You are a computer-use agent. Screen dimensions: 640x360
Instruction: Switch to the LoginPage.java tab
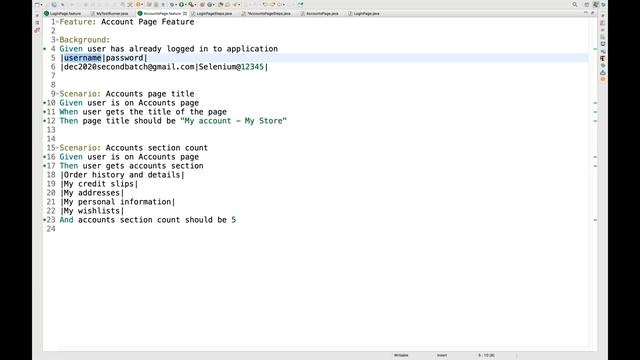point(364,13)
